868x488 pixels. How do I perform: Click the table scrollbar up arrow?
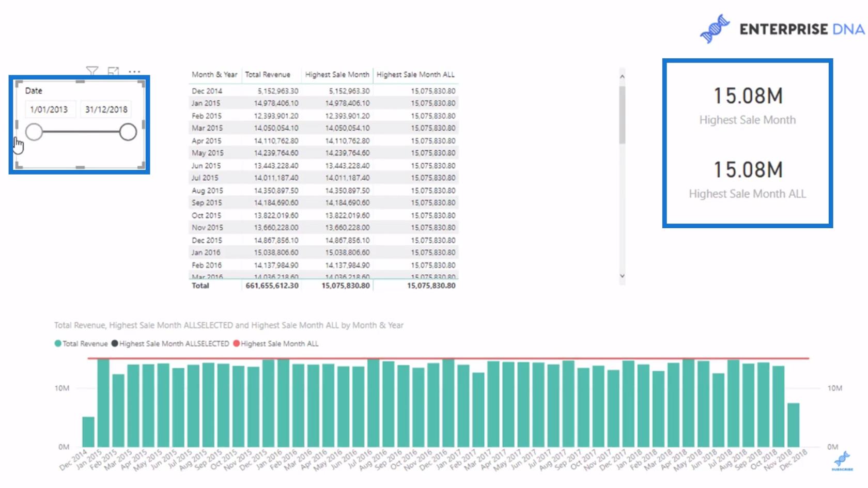tap(622, 76)
